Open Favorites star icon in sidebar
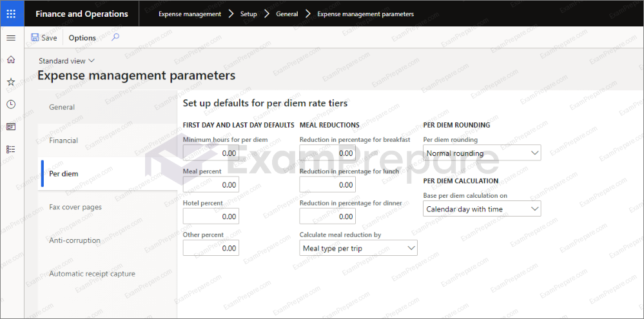This screenshot has width=644, height=319. coord(11,82)
